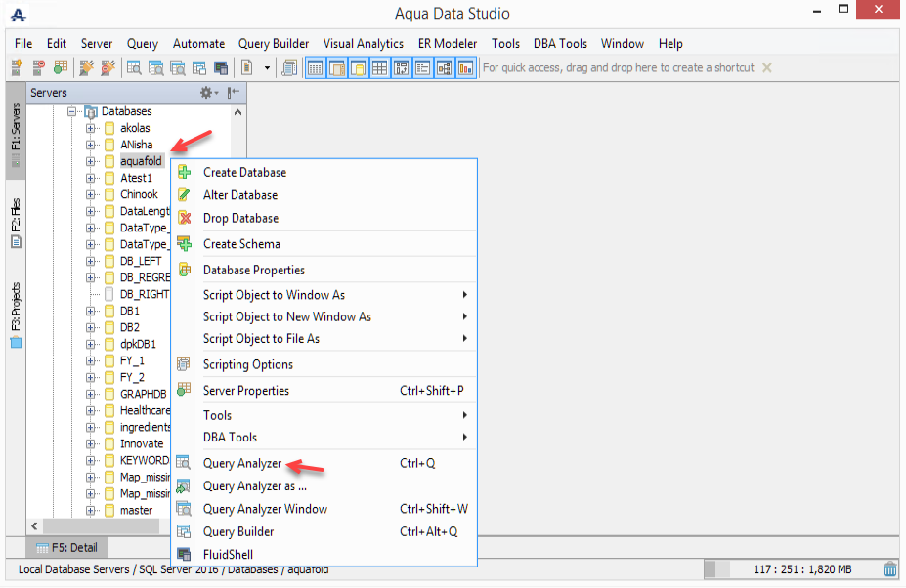This screenshot has width=906, height=588.
Task: Click the Connect plug toolbar icon
Action: coord(87,67)
